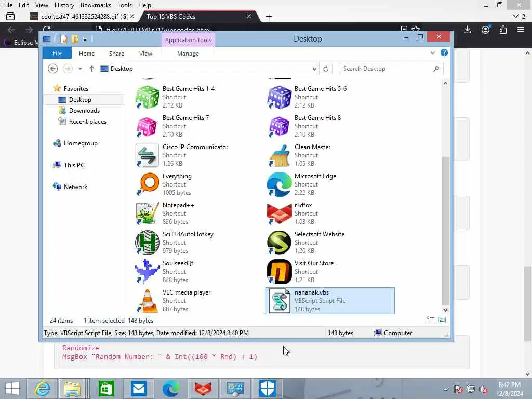Select Downloads in the navigation pane

pos(84,110)
